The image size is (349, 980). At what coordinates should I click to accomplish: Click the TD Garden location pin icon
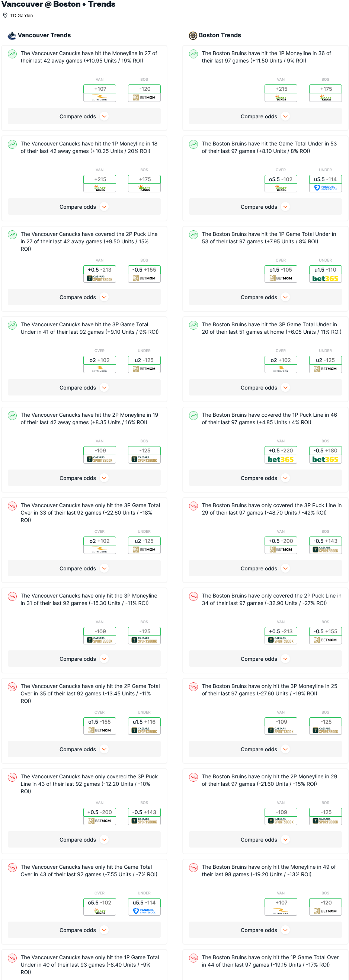tap(5, 16)
